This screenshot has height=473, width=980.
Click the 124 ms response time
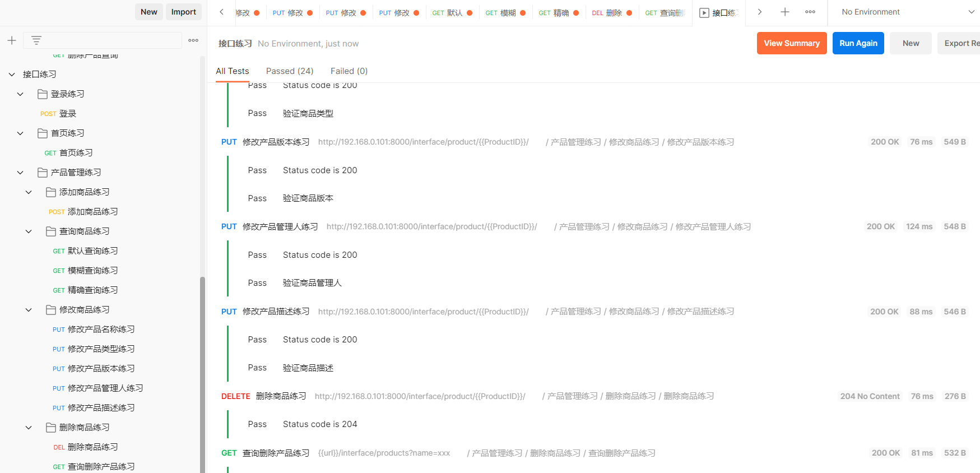(x=919, y=226)
